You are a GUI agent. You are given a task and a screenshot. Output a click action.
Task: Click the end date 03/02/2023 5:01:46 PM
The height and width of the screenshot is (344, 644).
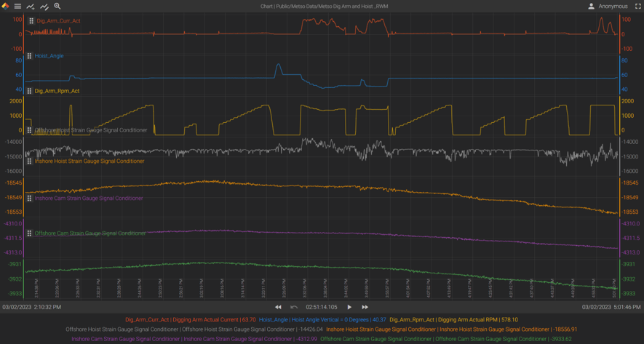click(612, 308)
